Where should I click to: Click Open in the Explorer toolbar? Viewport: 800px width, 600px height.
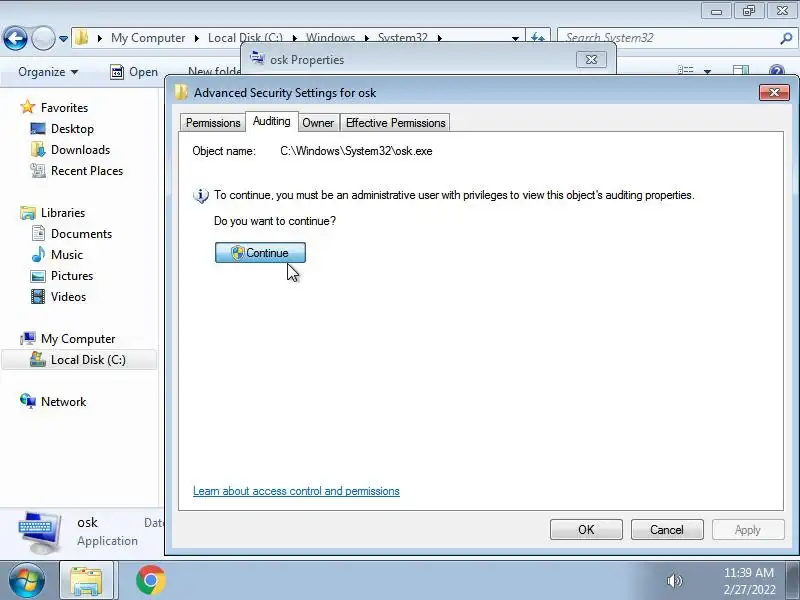(134, 72)
